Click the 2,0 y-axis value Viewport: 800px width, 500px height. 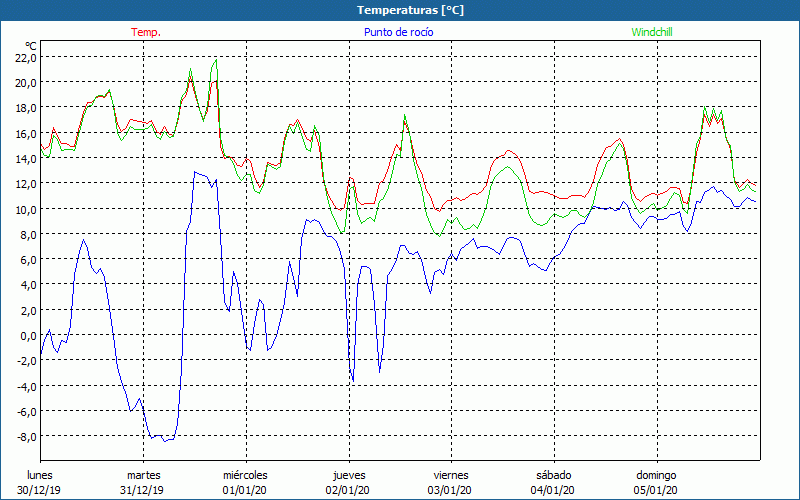[x=29, y=310]
